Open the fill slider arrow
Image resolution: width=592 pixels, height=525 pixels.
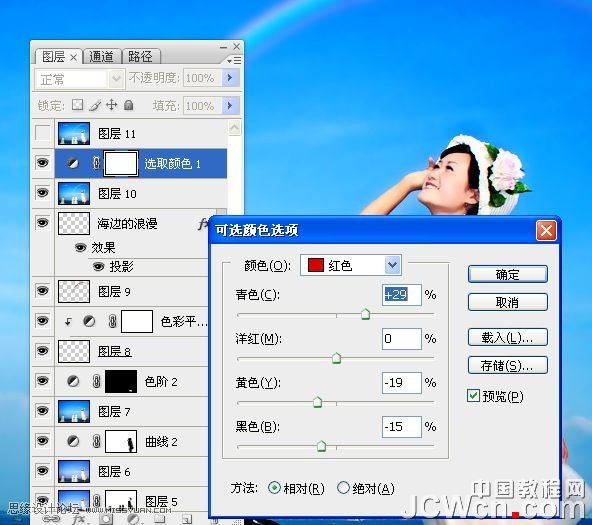(x=230, y=105)
